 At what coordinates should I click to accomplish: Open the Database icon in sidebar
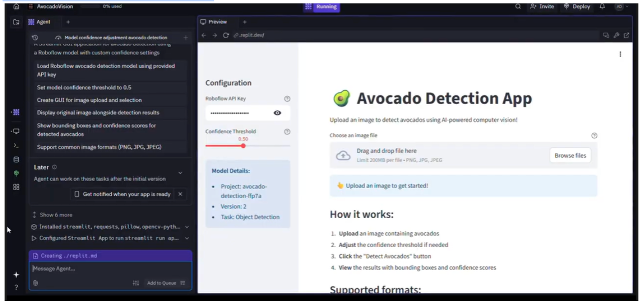click(16, 159)
